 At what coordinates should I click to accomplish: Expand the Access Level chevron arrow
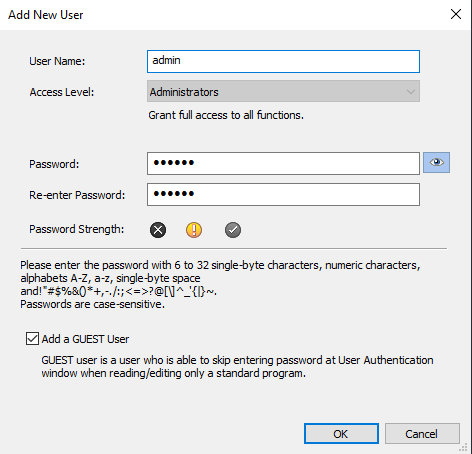pos(411,91)
